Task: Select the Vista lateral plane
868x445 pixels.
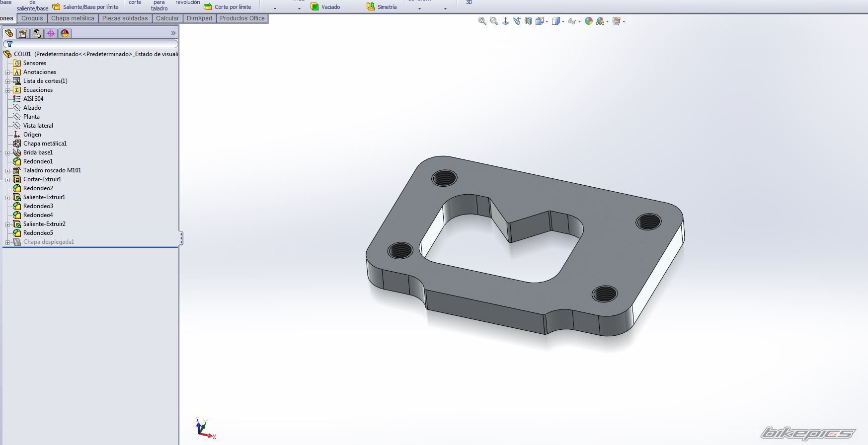Action: 33,126
